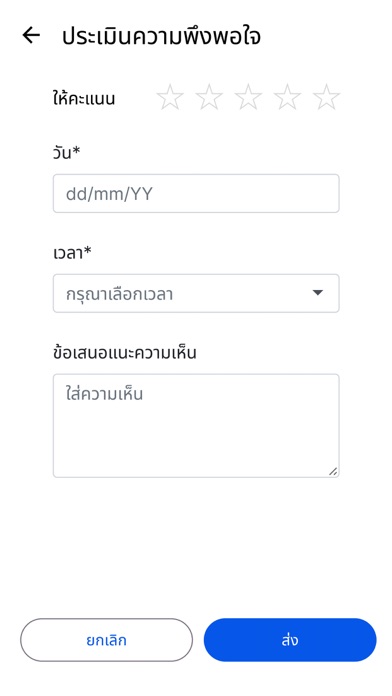Click the ประเมินความพึงพอใจ page title
This screenshot has height=696, width=392.
pyautogui.click(x=161, y=36)
